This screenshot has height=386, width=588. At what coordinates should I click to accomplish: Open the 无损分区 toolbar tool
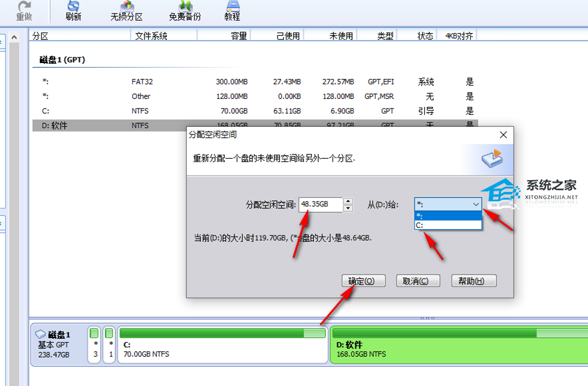tap(127, 11)
